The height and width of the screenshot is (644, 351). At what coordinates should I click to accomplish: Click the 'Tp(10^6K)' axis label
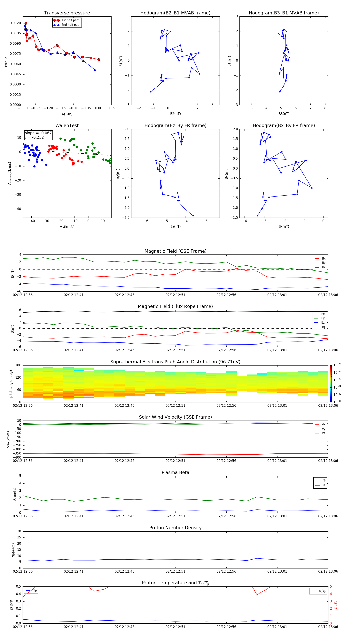point(11,605)
